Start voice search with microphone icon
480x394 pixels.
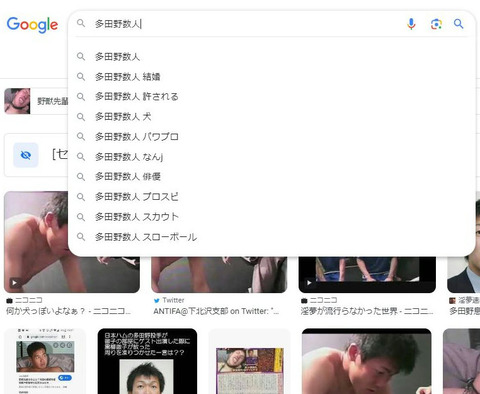411,24
